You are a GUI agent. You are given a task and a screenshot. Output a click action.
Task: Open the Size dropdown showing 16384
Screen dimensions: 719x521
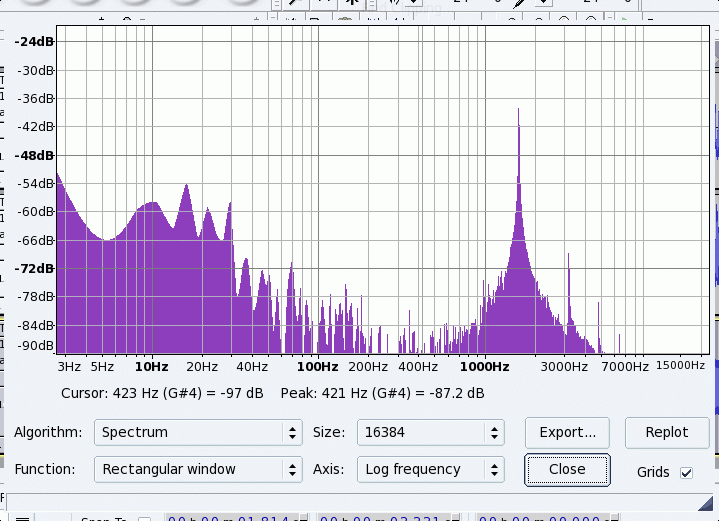[429, 433]
